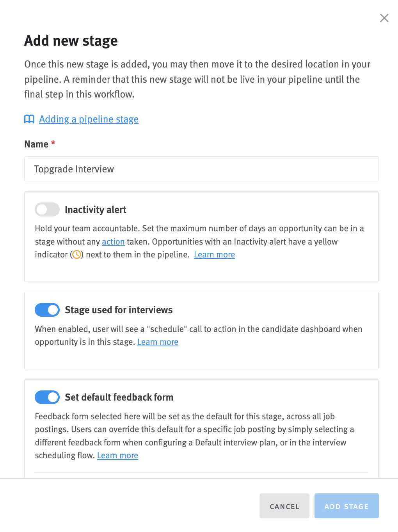The image size is (398, 532).
Task: Click the book icon beside pipeline link
Action: (29, 119)
